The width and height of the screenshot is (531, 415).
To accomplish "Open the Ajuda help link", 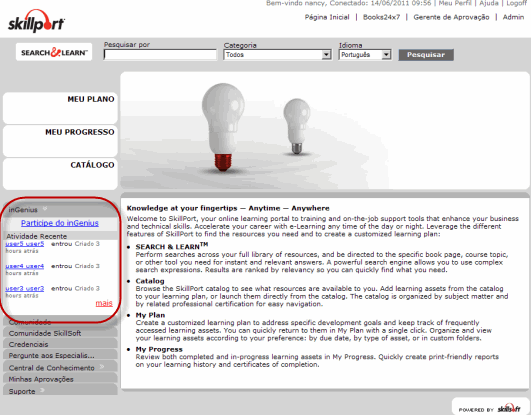I will point(489,3).
